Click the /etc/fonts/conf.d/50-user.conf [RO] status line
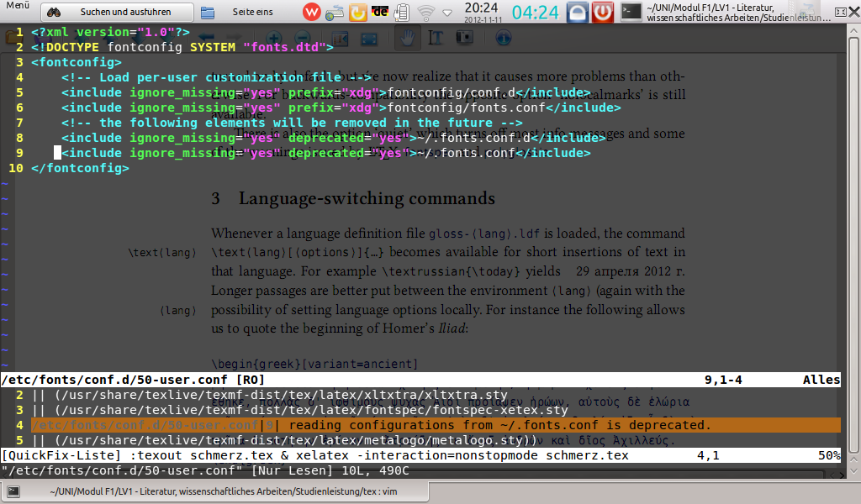The image size is (861, 504). tap(420, 380)
